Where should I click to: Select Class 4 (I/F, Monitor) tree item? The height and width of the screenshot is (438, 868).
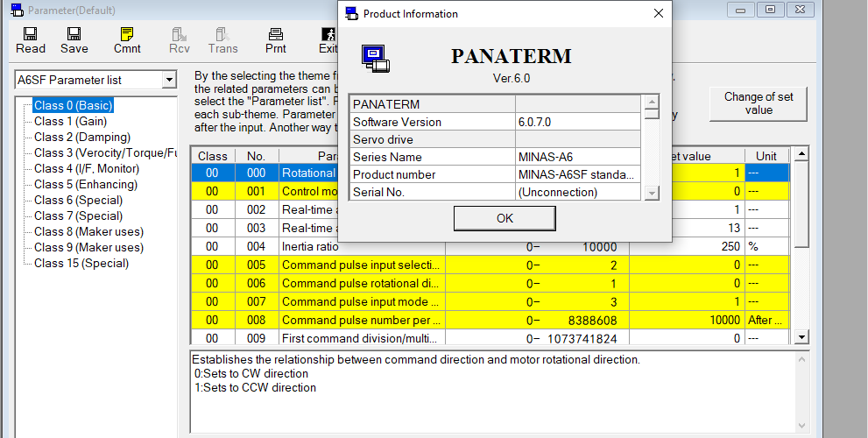click(87, 168)
